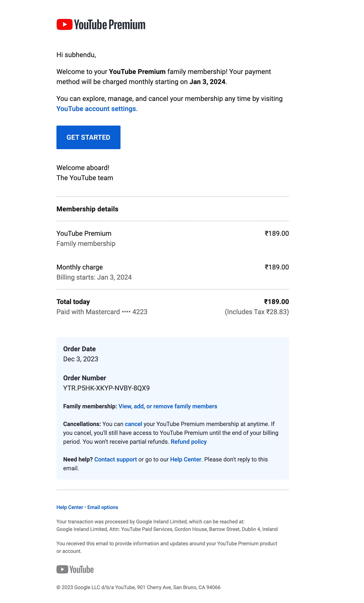Open the Refund policy
Image resolution: width=364 pixels, height=603 pixels.
[x=189, y=442]
